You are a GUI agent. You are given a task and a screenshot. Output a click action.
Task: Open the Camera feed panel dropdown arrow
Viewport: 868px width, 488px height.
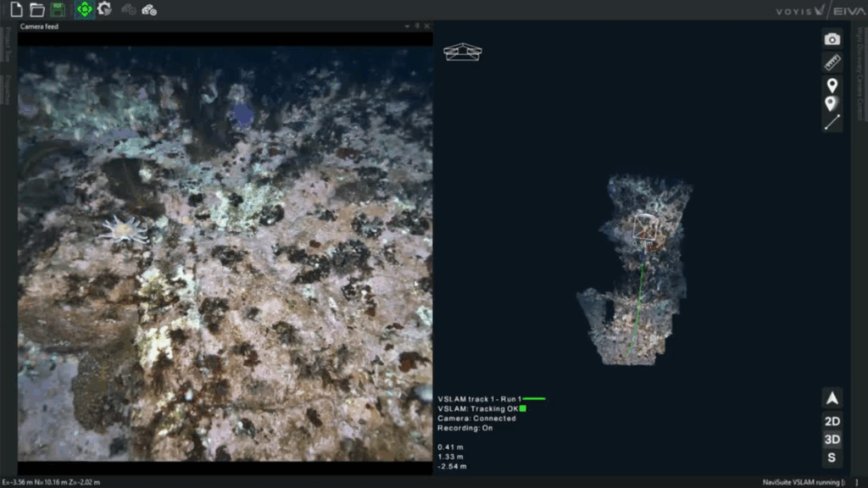[406, 26]
